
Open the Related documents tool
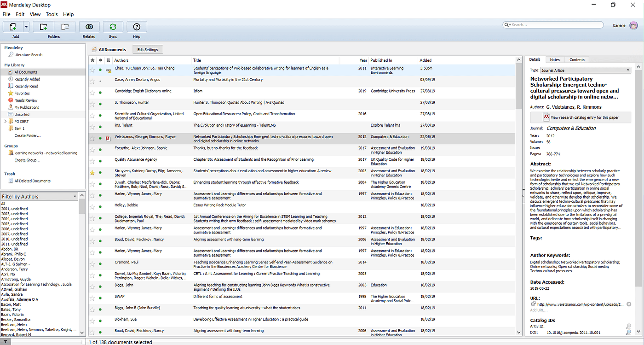coord(89,27)
